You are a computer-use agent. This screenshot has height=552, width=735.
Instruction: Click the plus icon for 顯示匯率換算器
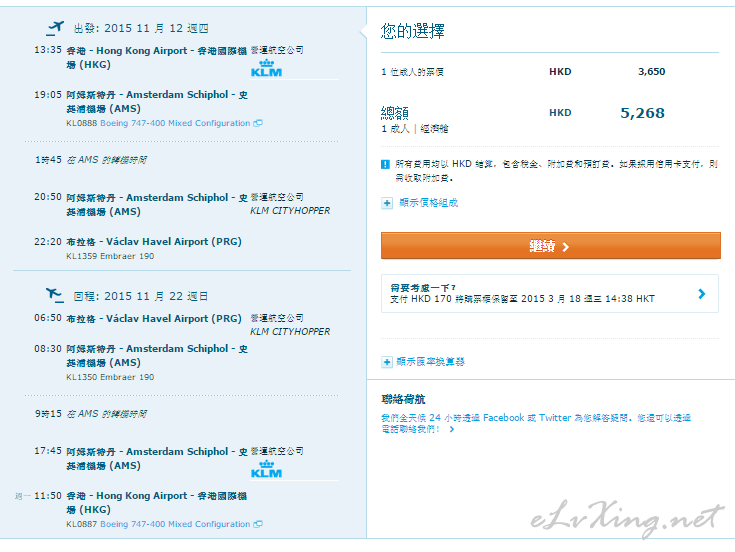point(387,362)
